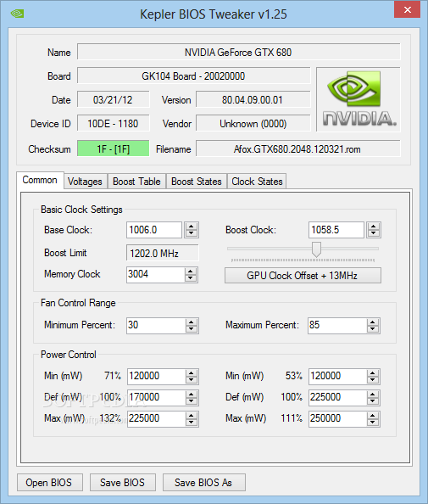Decrease Base Clock with down arrow
The height and width of the screenshot is (504, 428).
tap(192, 233)
